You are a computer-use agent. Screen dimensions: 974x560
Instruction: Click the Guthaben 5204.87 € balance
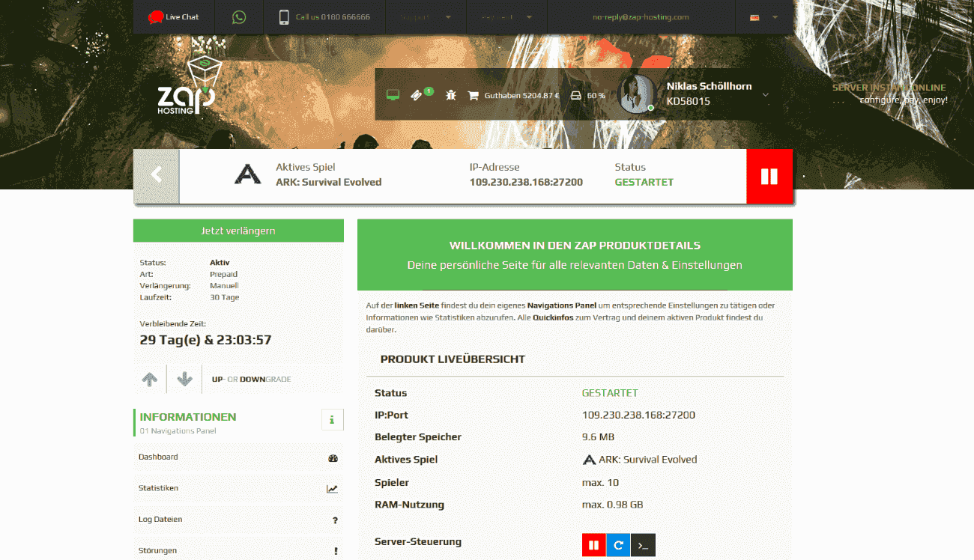[522, 96]
